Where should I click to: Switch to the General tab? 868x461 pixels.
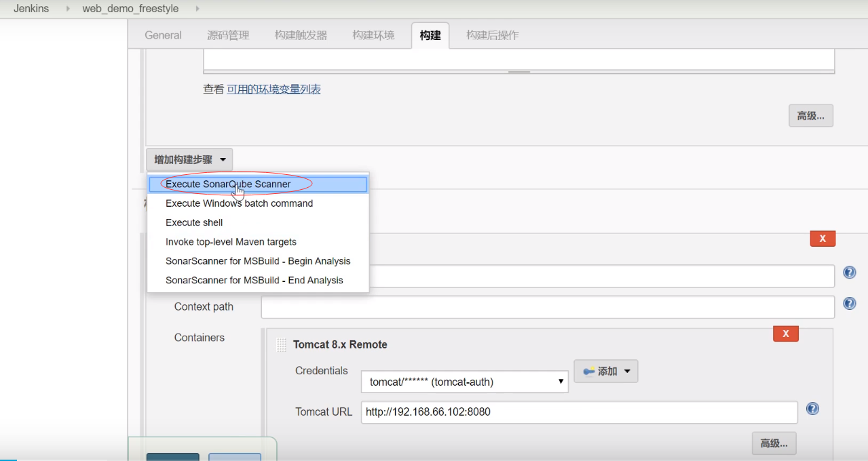pos(163,35)
